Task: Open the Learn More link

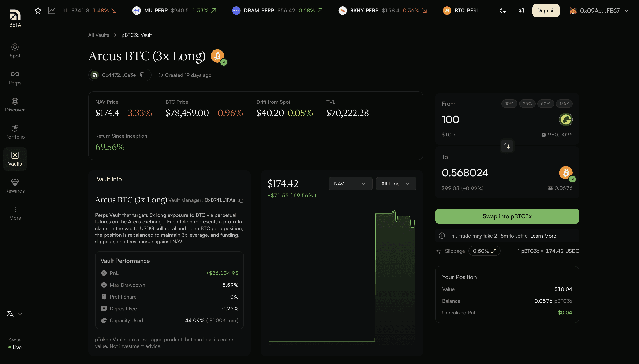Action: [543, 236]
